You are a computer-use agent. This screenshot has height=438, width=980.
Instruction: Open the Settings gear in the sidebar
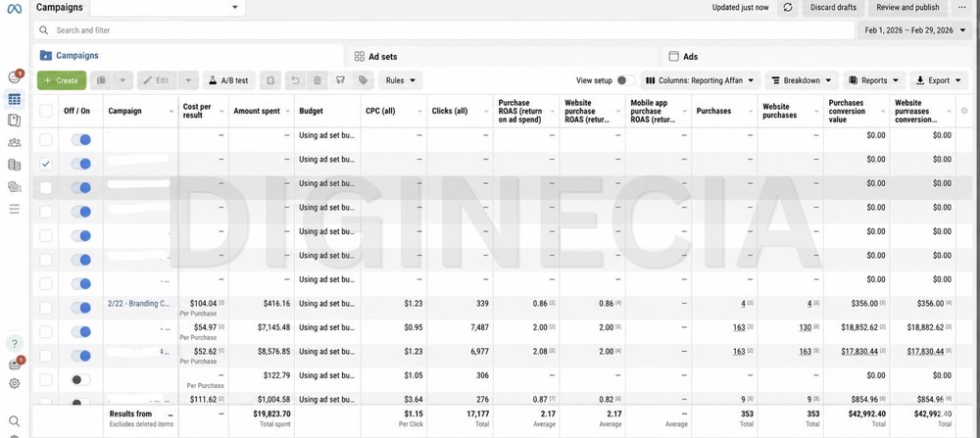coord(15,384)
